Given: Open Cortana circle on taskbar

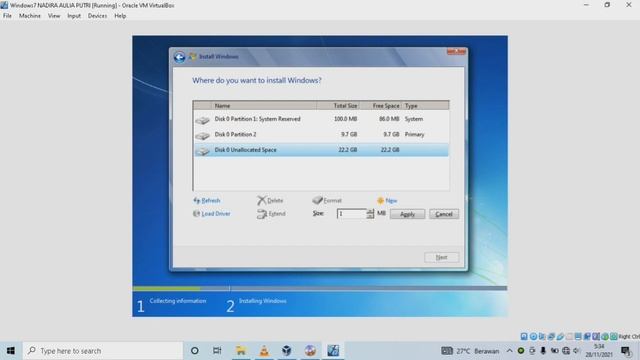Looking at the screenshot, I should click(x=195, y=351).
